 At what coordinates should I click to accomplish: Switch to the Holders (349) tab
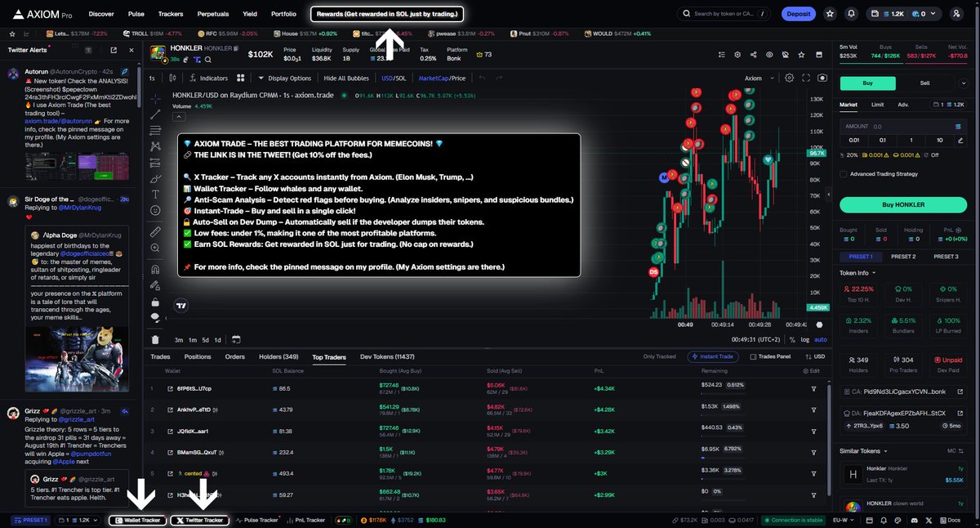tap(278, 356)
